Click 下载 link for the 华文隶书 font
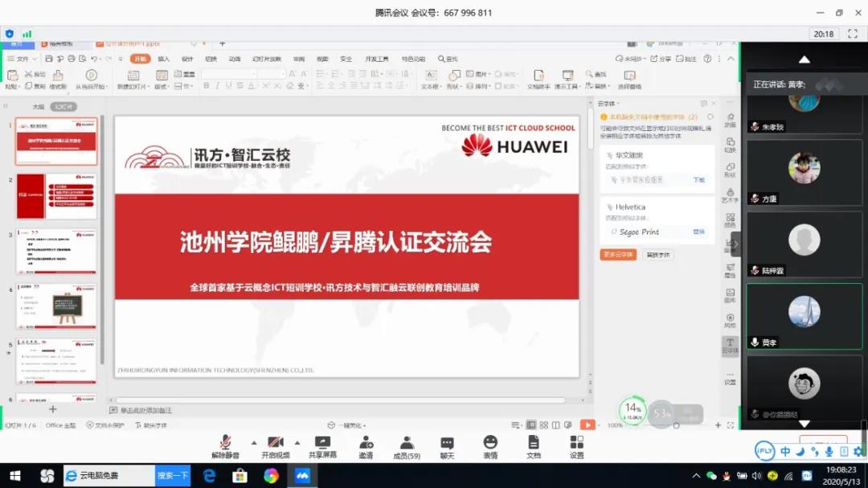This screenshot has height=488, width=868. tap(699, 180)
